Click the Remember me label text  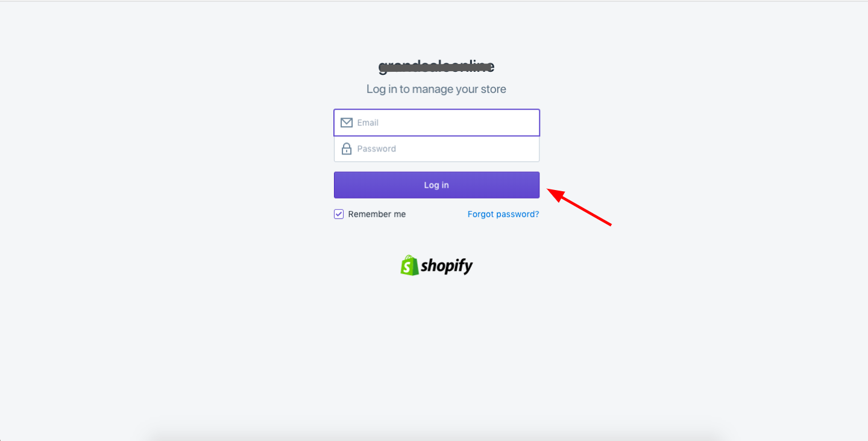pos(377,214)
